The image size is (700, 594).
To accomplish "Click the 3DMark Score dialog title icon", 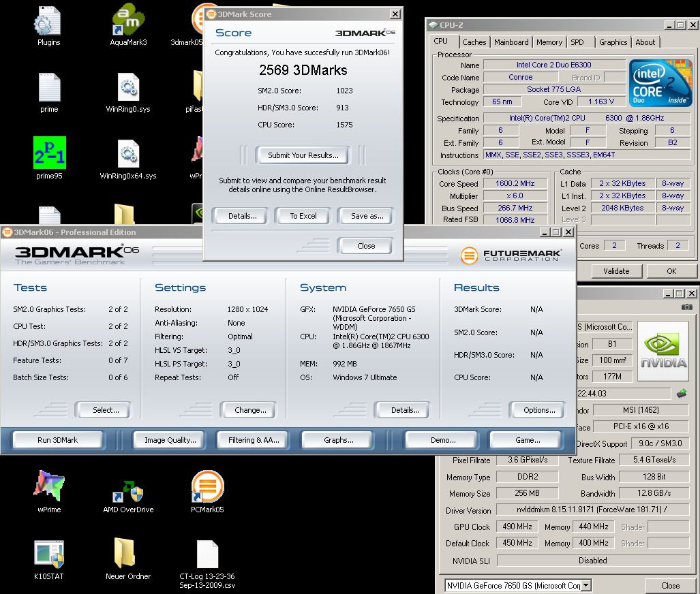I will pyautogui.click(x=211, y=14).
